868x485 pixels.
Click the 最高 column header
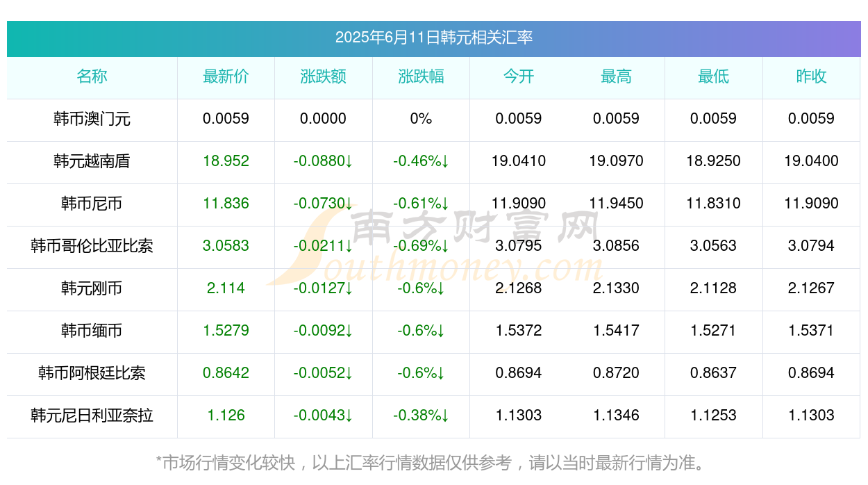coord(616,76)
